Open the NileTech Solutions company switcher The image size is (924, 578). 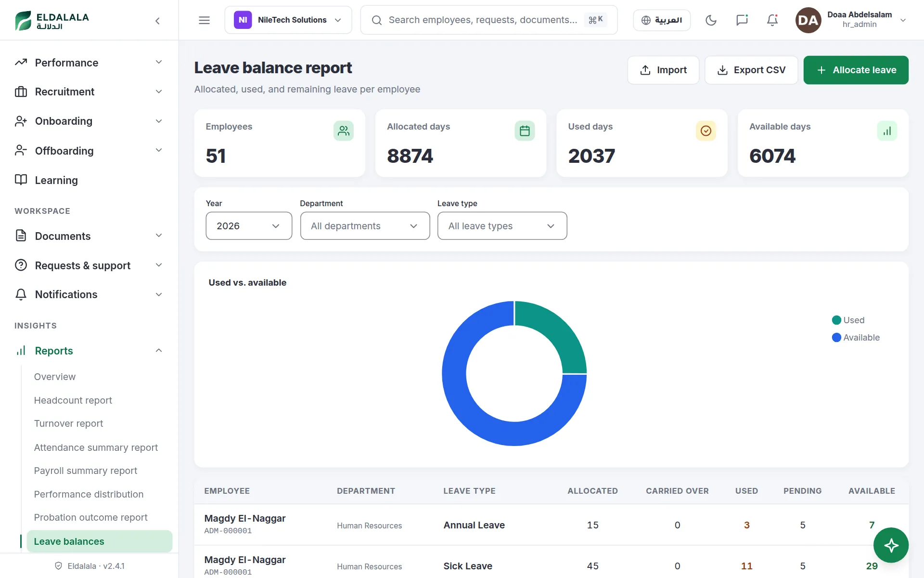click(x=288, y=20)
